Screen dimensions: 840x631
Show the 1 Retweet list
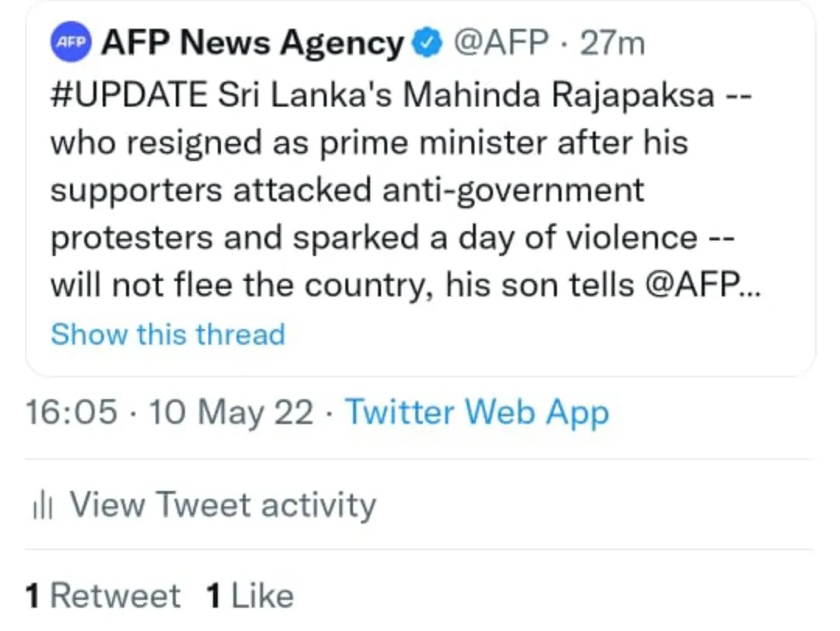click(x=103, y=596)
